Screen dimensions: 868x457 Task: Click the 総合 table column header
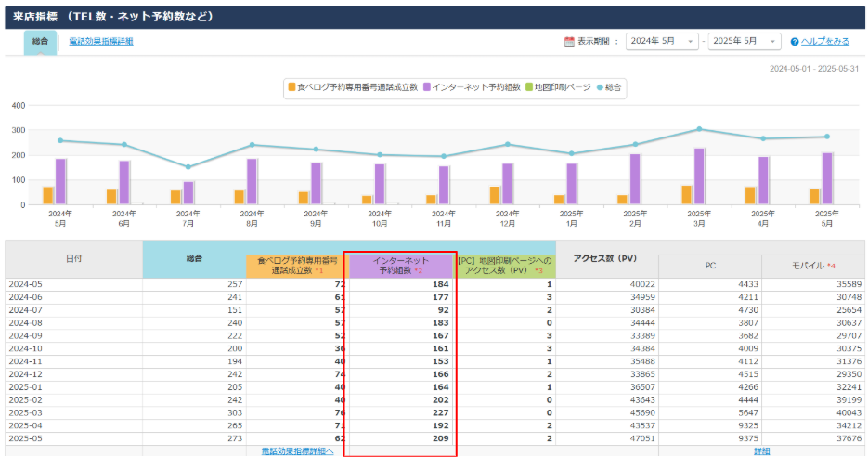point(194,259)
